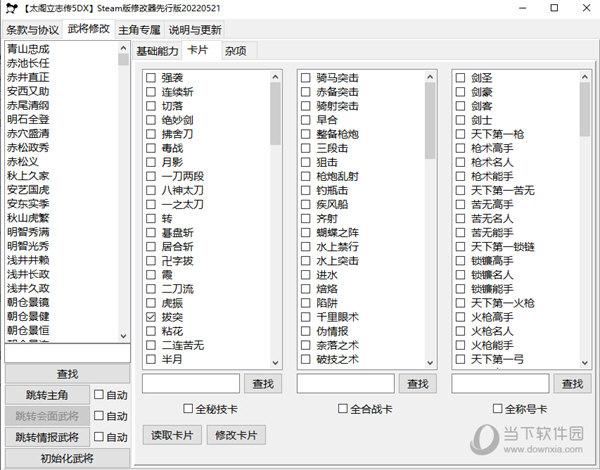Enable the 全秘技卡 checkbox
This screenshot has height=470, width=600.
[188, 409]
